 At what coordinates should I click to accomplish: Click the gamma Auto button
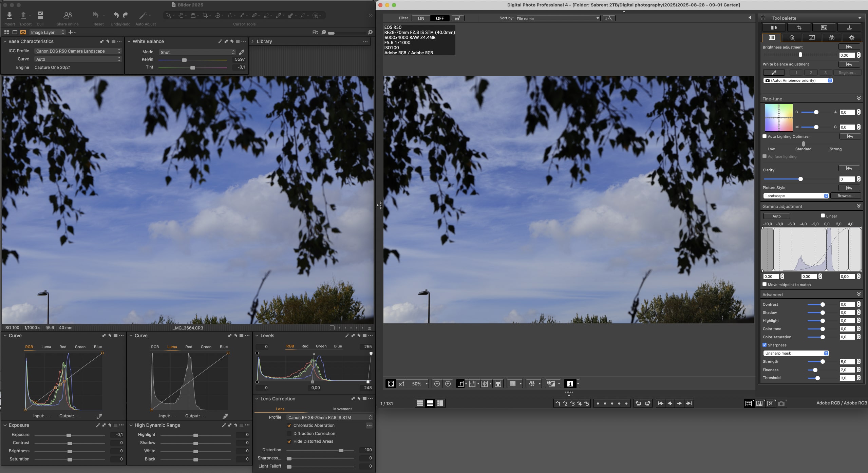click(x=776, y=216)
